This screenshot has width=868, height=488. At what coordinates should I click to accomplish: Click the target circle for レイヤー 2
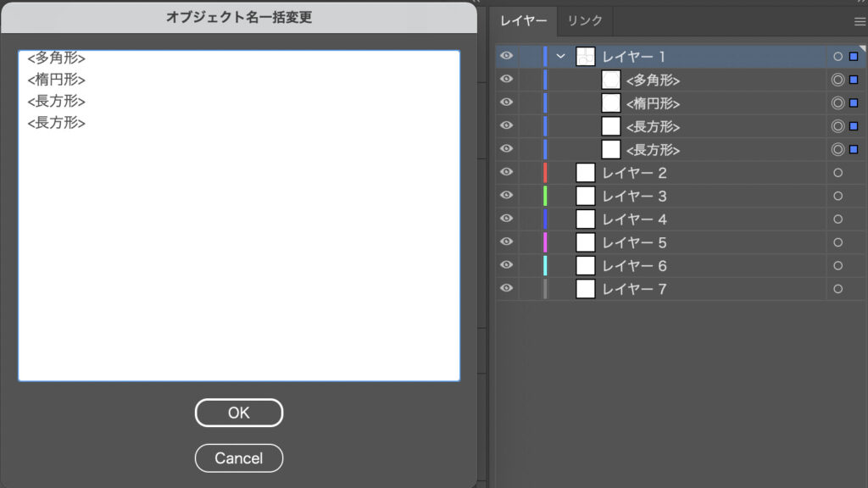tap(837, 173)
